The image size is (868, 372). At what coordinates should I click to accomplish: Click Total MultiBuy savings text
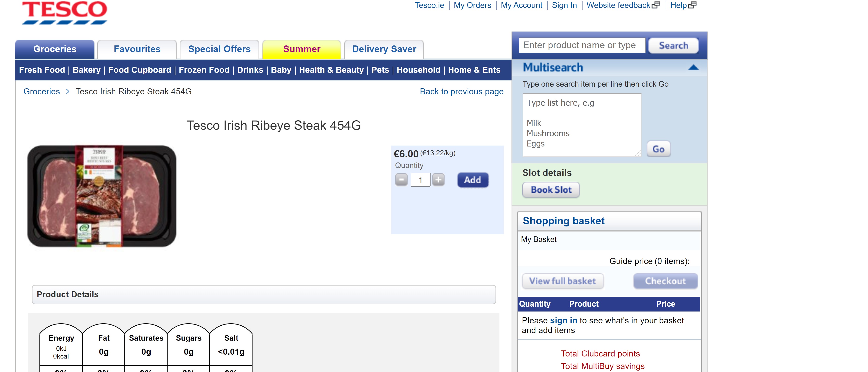tap(602, 366)
